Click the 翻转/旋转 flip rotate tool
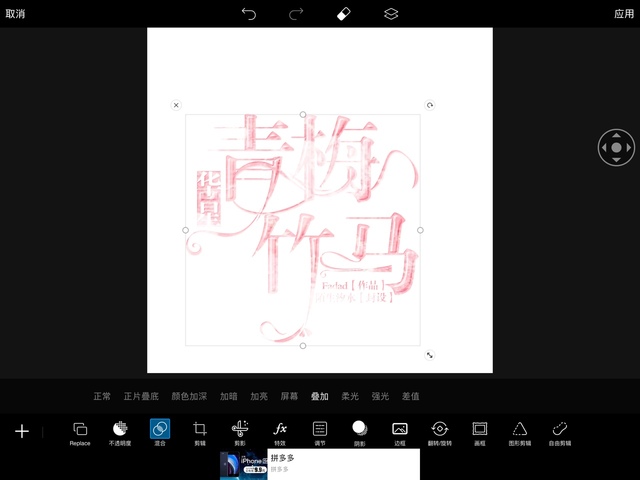The width and height of the screenshot is (640, 480). pyautogui.click(x=440, y=431)
